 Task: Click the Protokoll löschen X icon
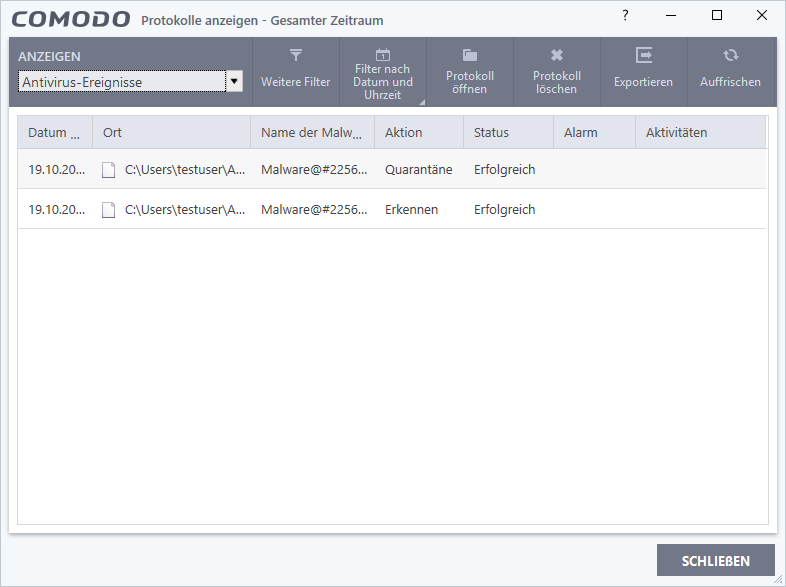[557, 56]
